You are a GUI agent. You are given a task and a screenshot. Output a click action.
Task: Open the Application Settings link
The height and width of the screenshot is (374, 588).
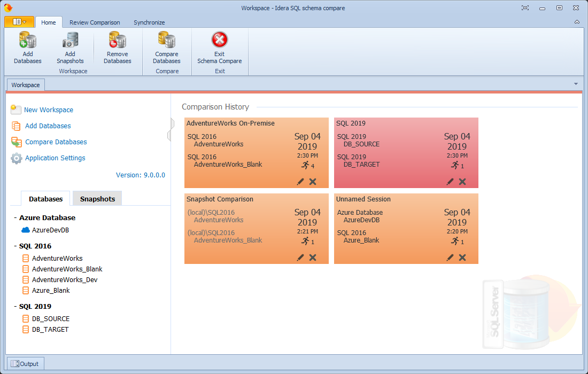click(55, 158)
